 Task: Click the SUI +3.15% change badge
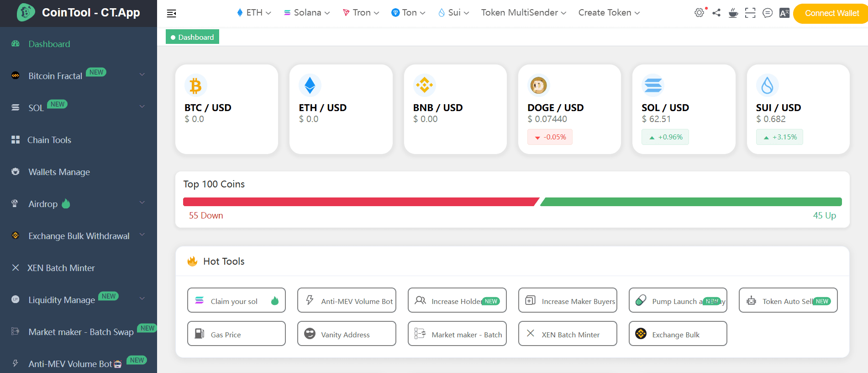(779, 137)
